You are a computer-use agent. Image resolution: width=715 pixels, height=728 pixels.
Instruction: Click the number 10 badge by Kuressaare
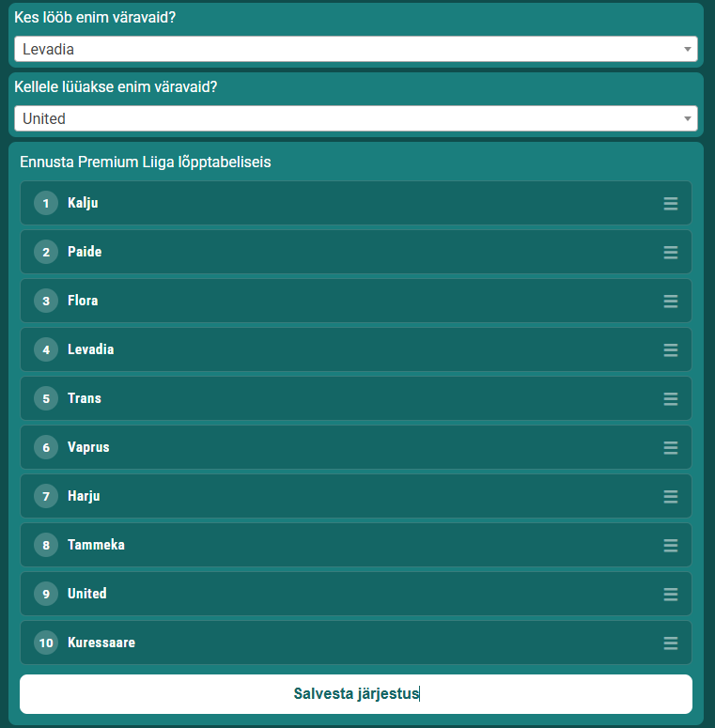46,643
